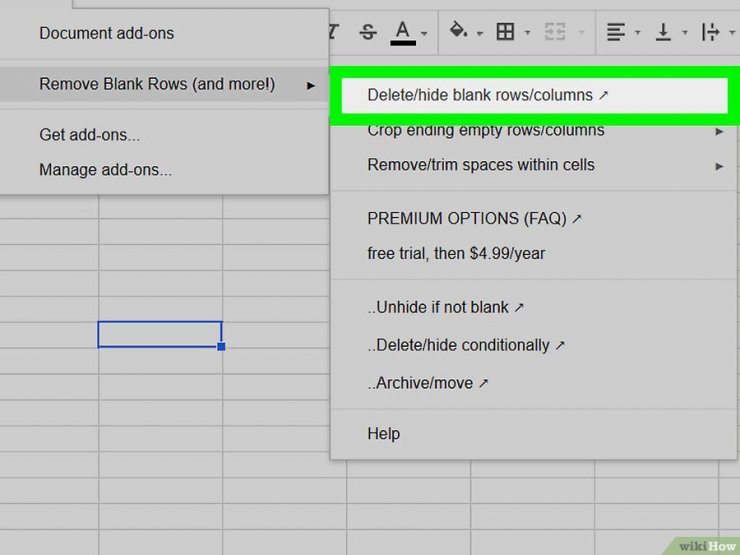Image resolution: width=740 pixels, height=555 pixels.
Task: Expand the fill color dropdown arrow
Action: point(479,33)
